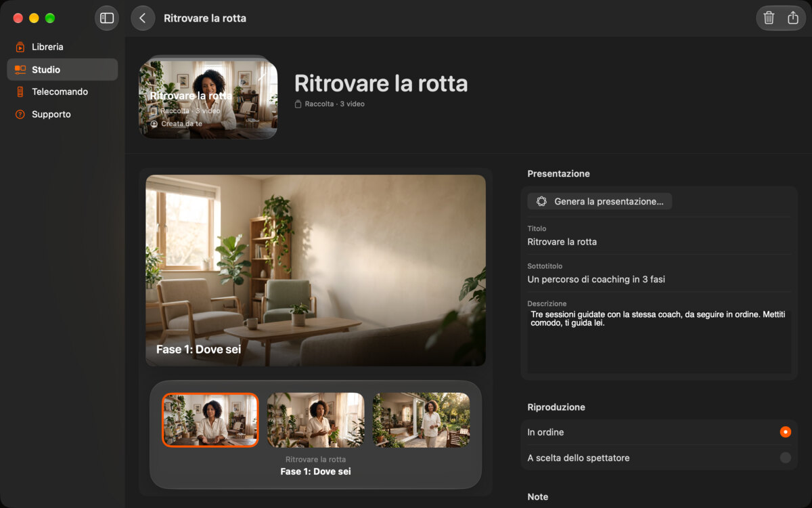Click the 'Presentazione' section header
This screenshot has width=812, height=508.
559,174
